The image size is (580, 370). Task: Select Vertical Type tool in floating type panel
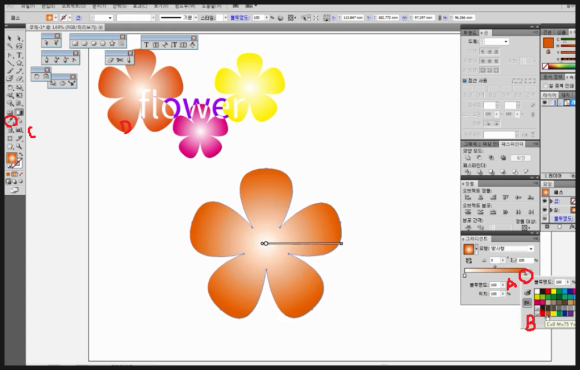(x=174, y=45)
